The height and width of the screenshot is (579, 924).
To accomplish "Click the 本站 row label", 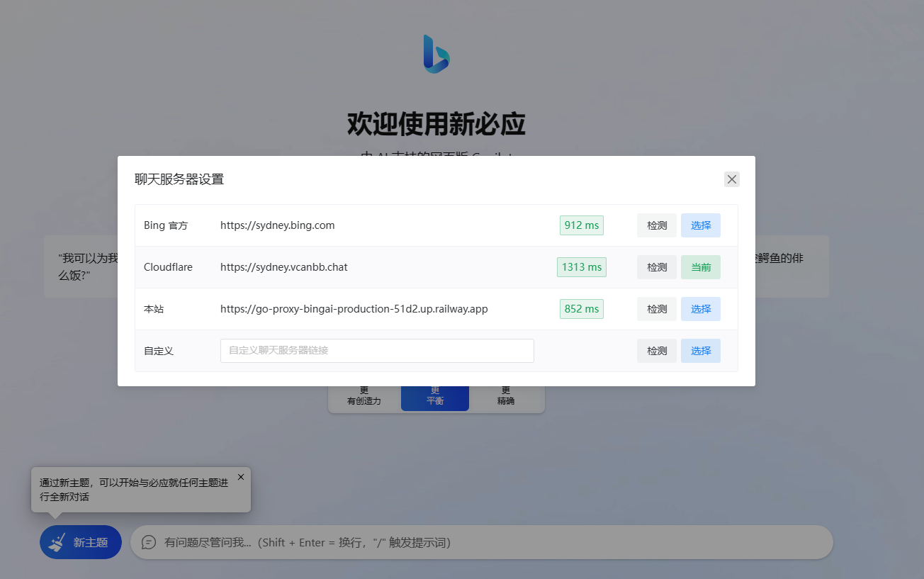I will click(154, 309).
